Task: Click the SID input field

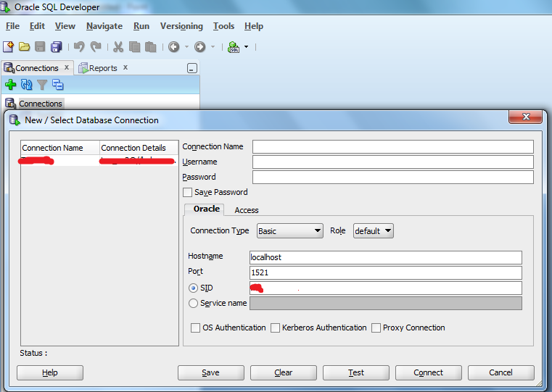Action: 385,288
